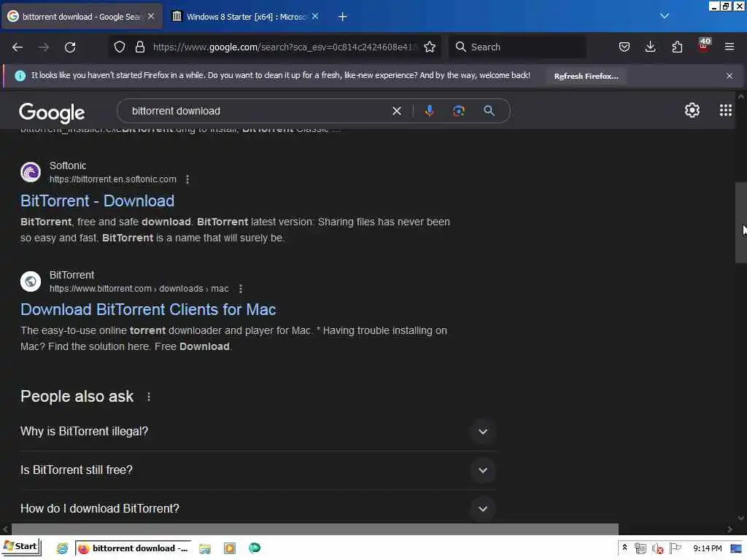Bookmark this page with the star icon
The height and width of the screenshot is (560, 747).
pos(430,47)
